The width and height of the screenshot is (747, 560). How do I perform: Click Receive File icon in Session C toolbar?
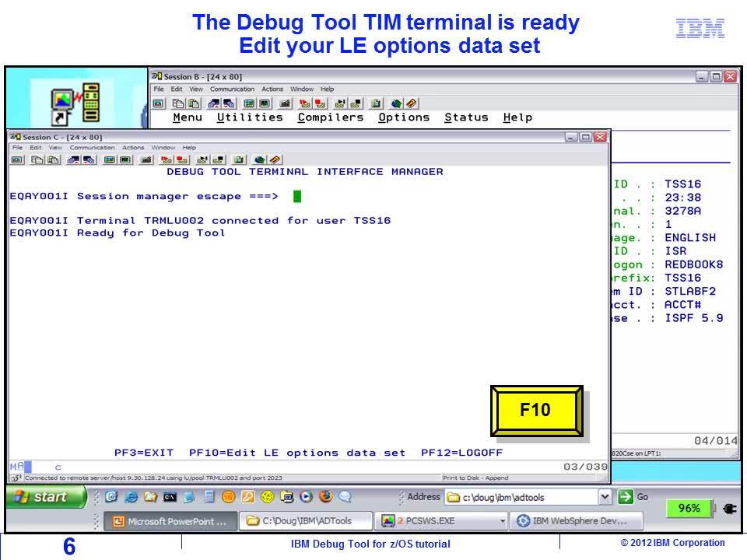coord(89,160)
